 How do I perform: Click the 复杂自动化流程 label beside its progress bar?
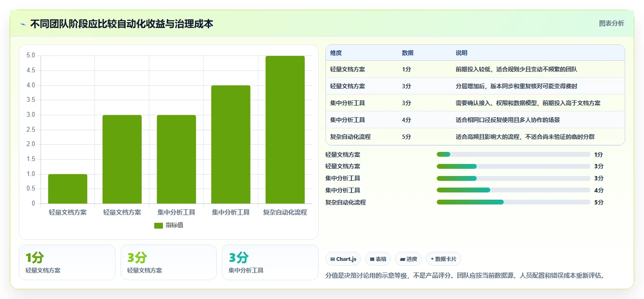click(346, 203)
